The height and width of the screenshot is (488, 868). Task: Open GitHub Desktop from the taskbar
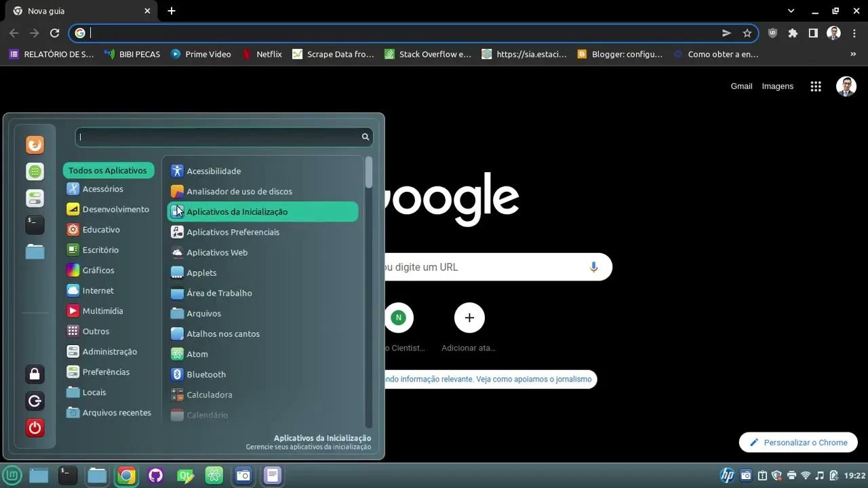(x=155, y=475)
